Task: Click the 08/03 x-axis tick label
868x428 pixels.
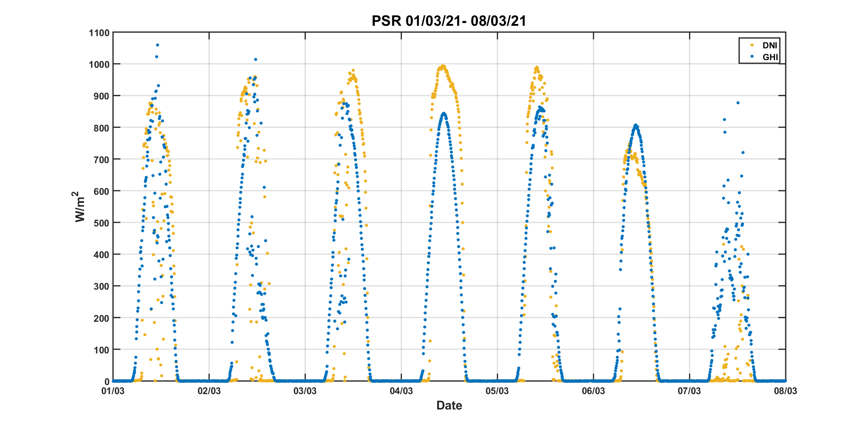Action: 785,391
